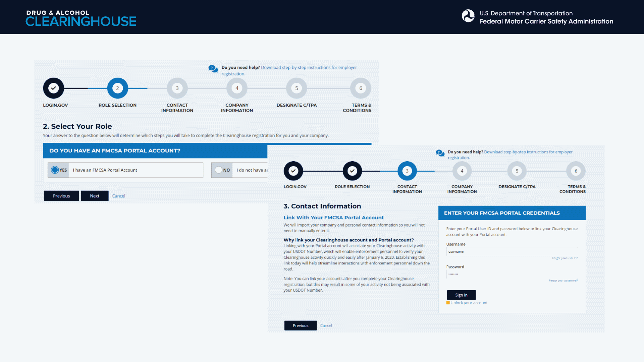The image size is (644, 362).
Task: Click step 3 Contact Information circle in Role Selection panel
Action: click(x=177, y=88)
